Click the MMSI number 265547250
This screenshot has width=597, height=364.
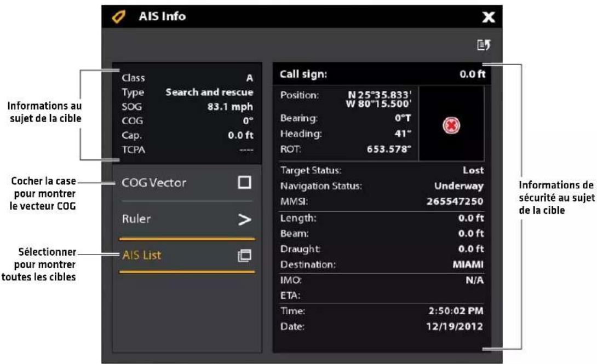tap(455, 201)
